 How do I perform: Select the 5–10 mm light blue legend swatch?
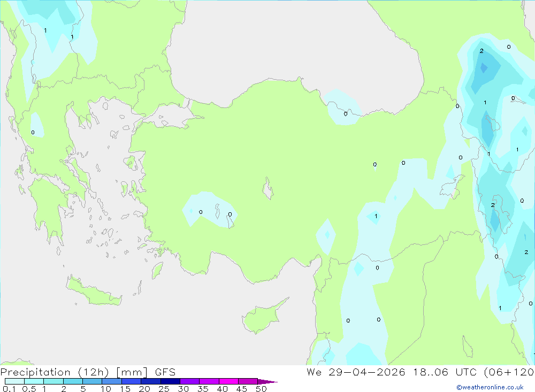point(93,381)
